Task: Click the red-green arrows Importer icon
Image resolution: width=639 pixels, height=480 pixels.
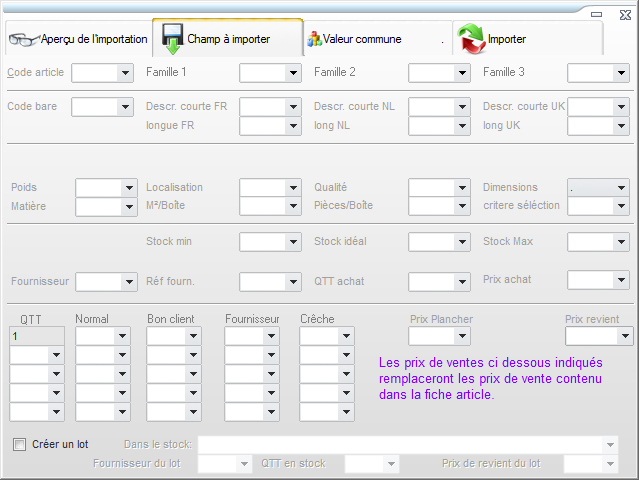Action: [x=470, y=39]
